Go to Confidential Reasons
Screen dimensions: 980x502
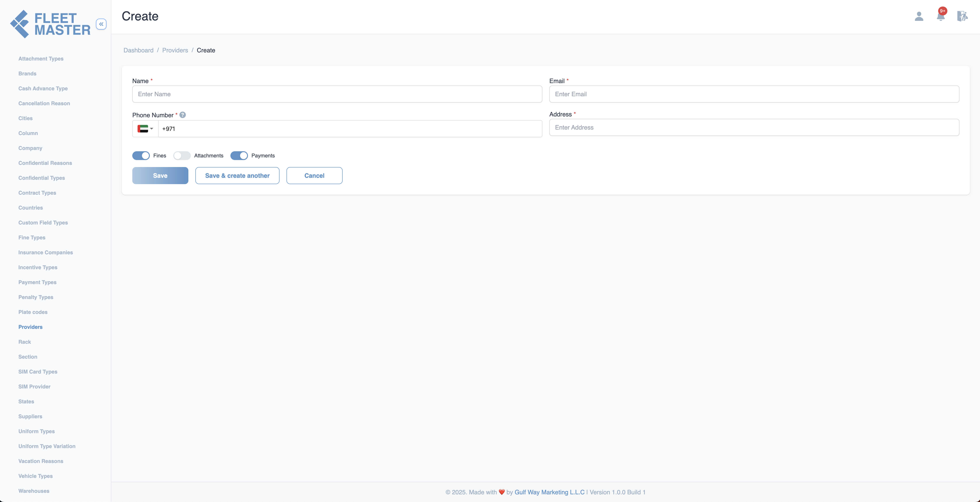(45, 163)
